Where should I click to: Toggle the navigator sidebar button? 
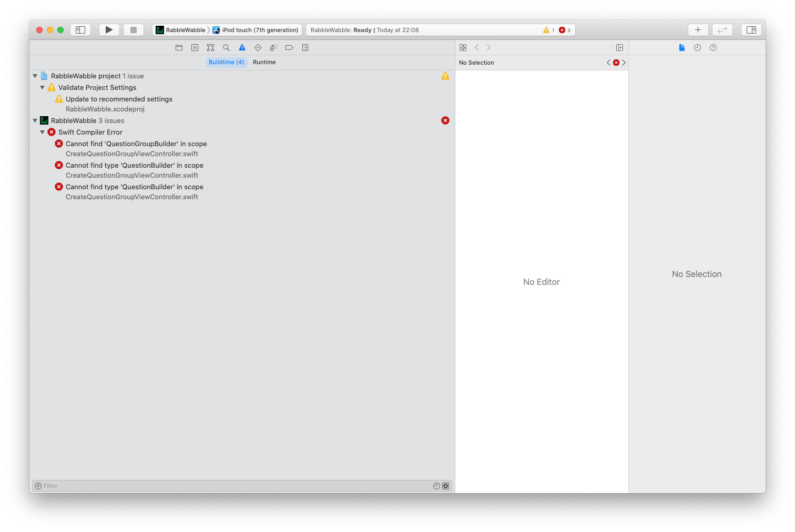point(80,30)
